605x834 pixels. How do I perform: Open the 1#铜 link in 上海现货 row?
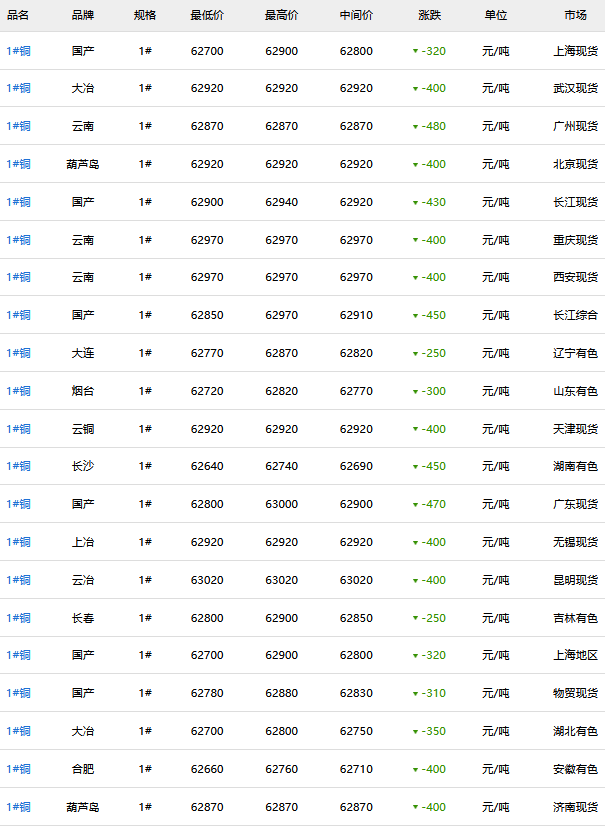[18, 51]
